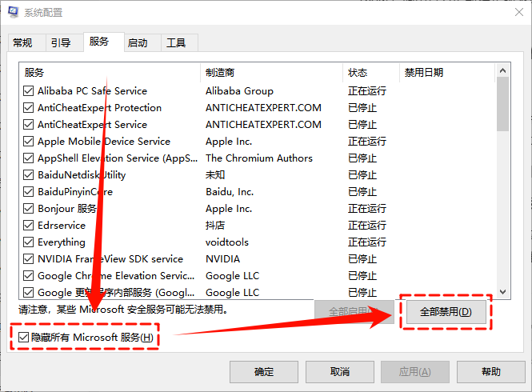Toggle Google 更新程序内部服务 checkbox

[x=29, y=293]
